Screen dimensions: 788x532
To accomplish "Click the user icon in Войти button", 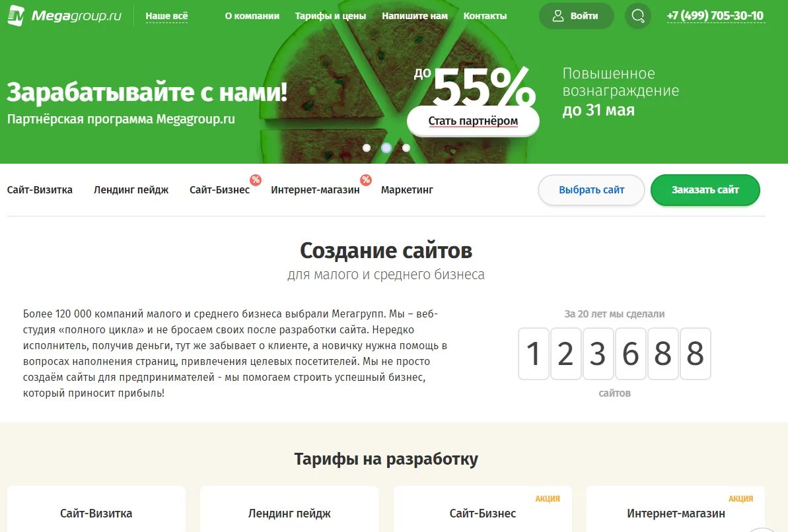I will coord(558,16).
